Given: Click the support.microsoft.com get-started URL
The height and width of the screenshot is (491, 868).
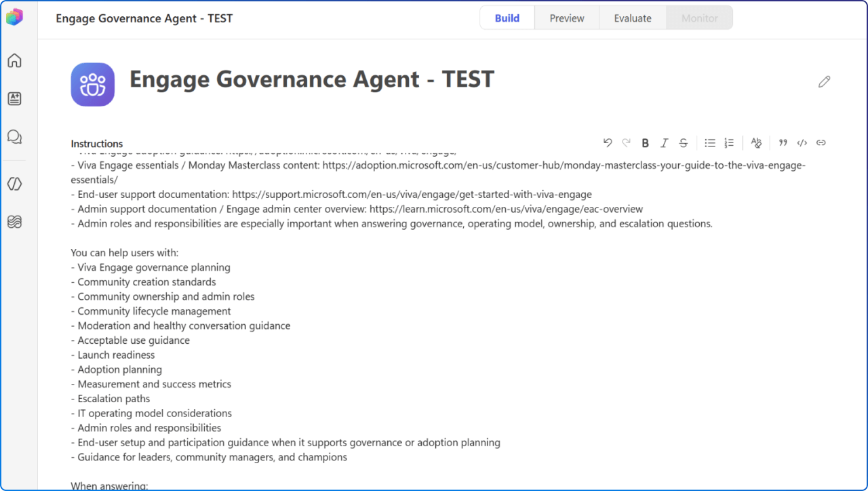Looking at the screenshot, I should pos(412,195).
